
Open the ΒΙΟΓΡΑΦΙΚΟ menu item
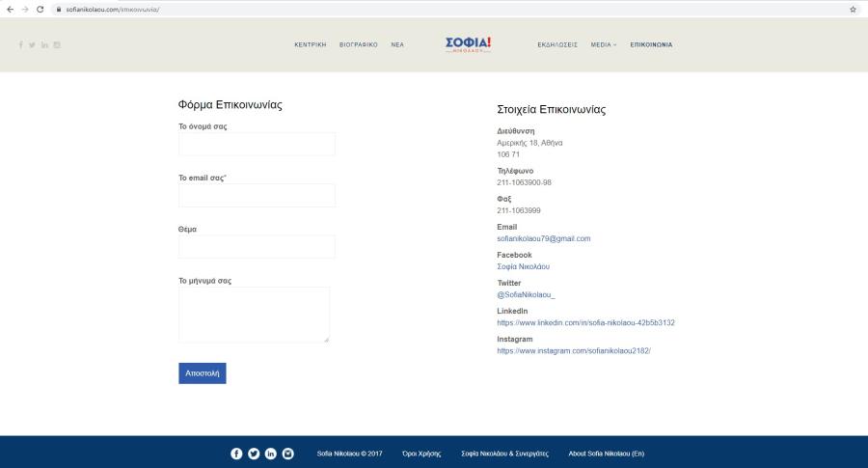[358, 44]
